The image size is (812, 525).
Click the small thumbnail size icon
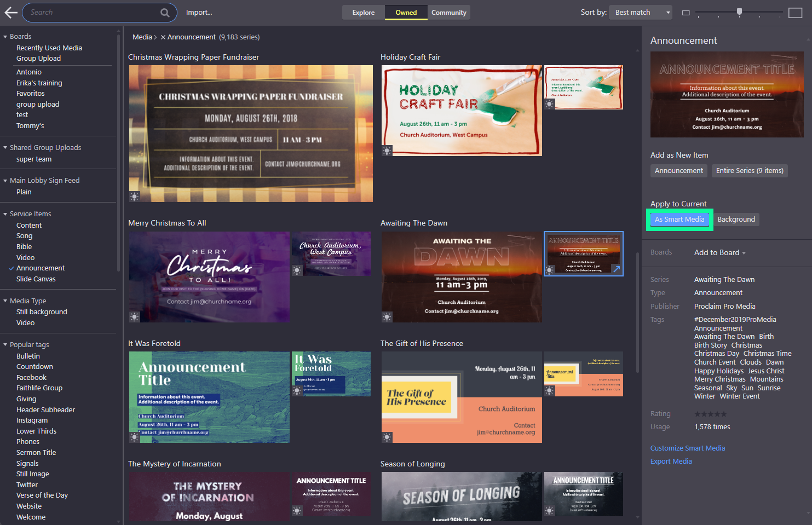point(686,13)
